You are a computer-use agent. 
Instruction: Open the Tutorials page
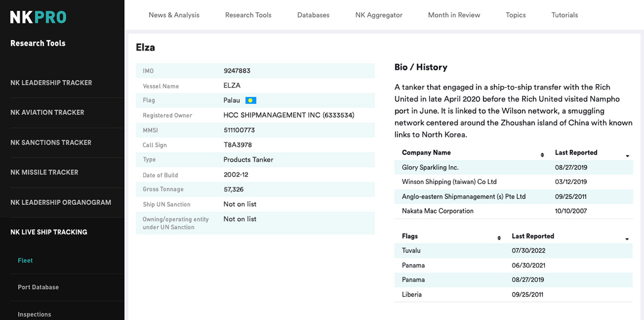(x=564, y=15)
